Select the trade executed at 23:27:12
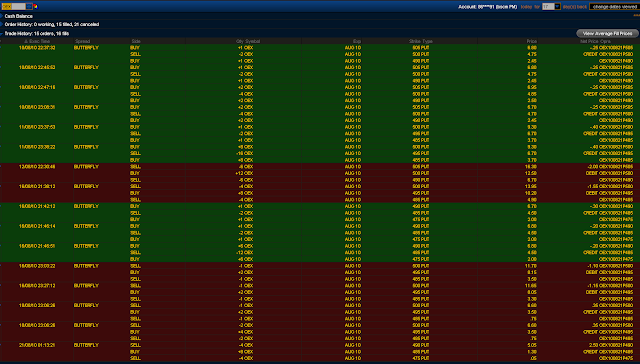The image size is (640, 364). point(37,286)
